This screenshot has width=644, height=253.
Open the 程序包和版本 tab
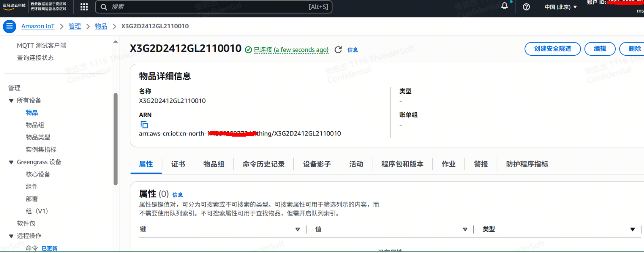click(402, 164)
